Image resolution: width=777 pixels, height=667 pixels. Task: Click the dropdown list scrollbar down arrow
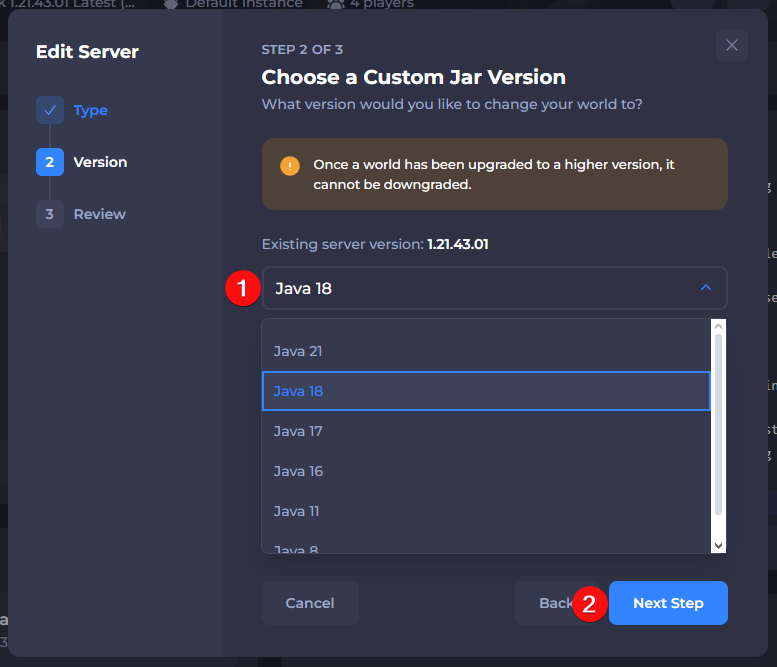coord(718,546)
